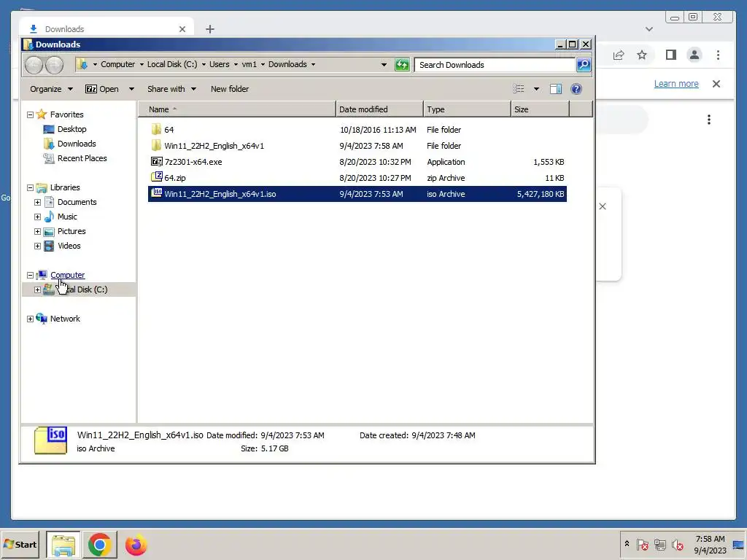Screen dimensions: 747x560
Task: Select Local Disk (C:) in tree
Action: point(79,289)
